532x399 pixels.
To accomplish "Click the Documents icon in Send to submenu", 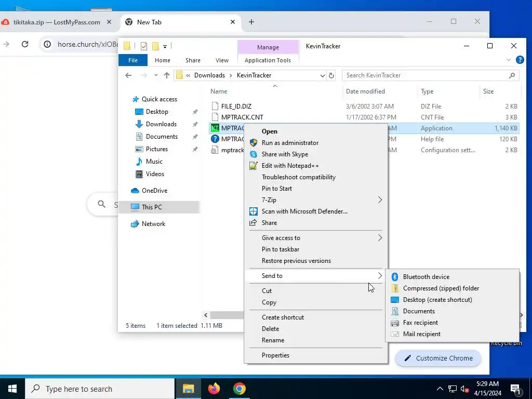I will (395, 311).
